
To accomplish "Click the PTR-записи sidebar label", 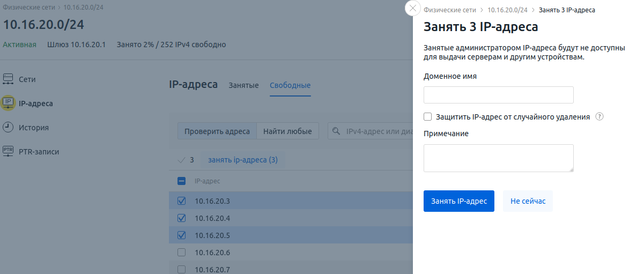I will pyautogui.click(x=39, y=152).
